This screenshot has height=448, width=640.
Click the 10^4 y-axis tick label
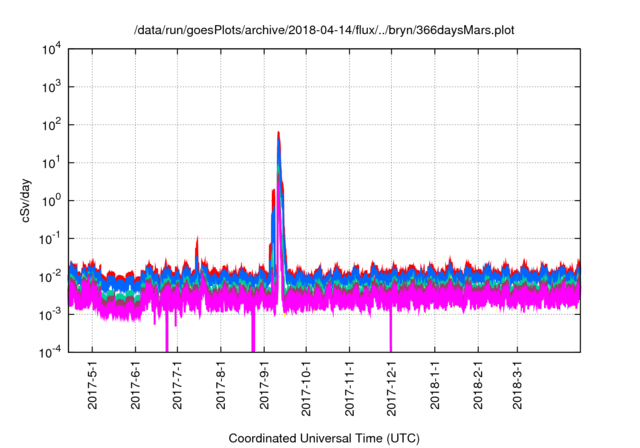[x=51, y=49]
